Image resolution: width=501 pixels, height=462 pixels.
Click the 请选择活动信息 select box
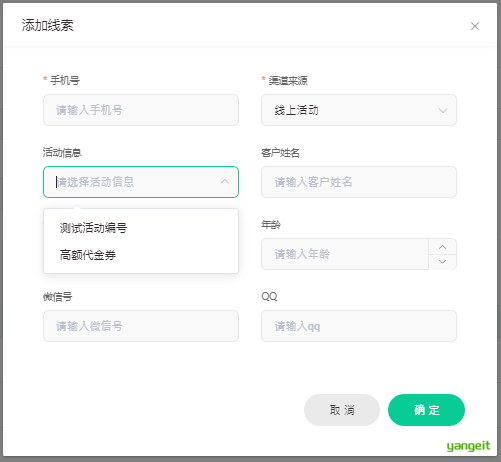click(141, 182)
